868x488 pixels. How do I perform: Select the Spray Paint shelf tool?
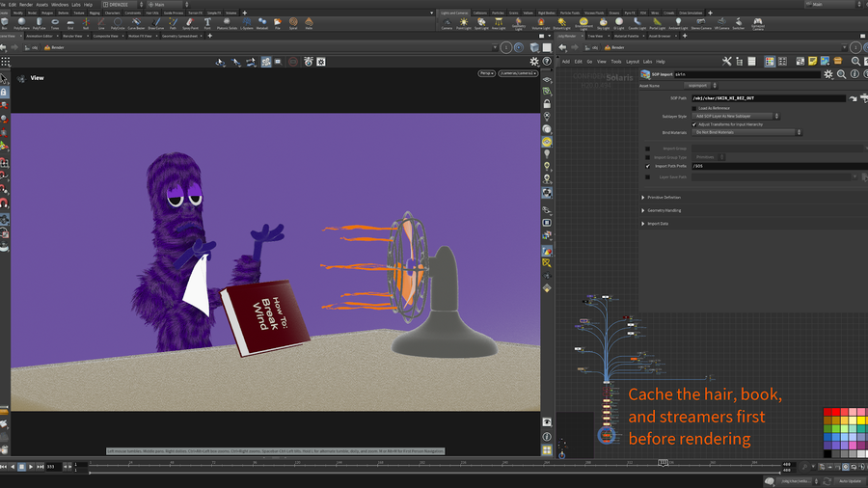tap(190, 24)
